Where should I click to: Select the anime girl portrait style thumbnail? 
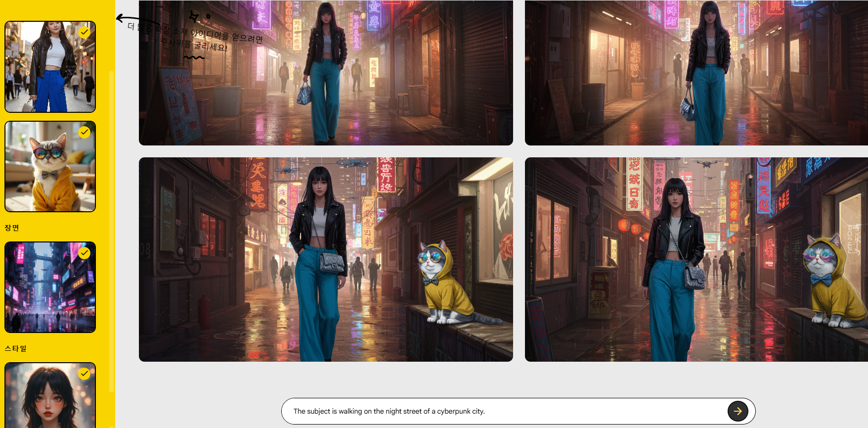point(50,395)
